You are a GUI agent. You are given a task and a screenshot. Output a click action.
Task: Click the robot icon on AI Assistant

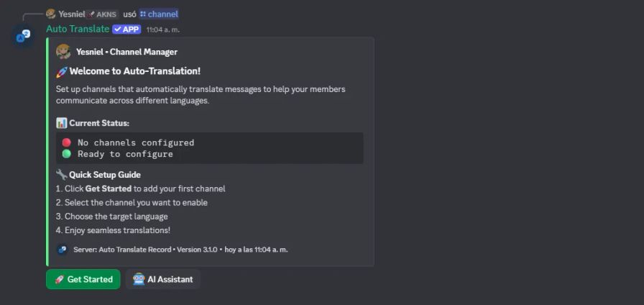click(x=139, y=279)
